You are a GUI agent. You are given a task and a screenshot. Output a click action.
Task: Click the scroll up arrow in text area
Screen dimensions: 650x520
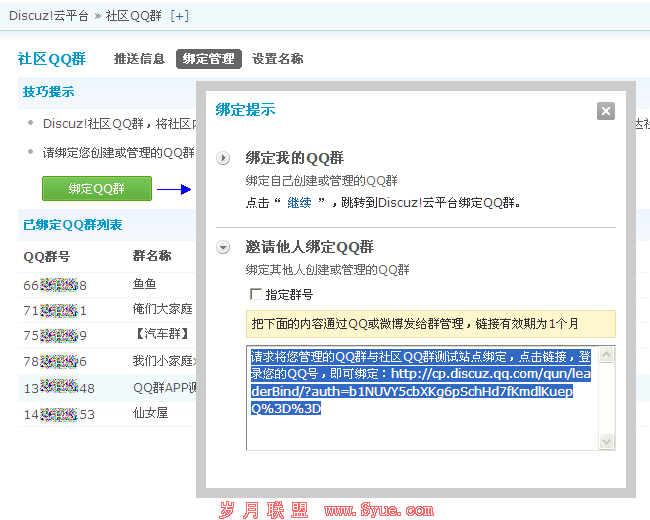click(x=606, y=355)
